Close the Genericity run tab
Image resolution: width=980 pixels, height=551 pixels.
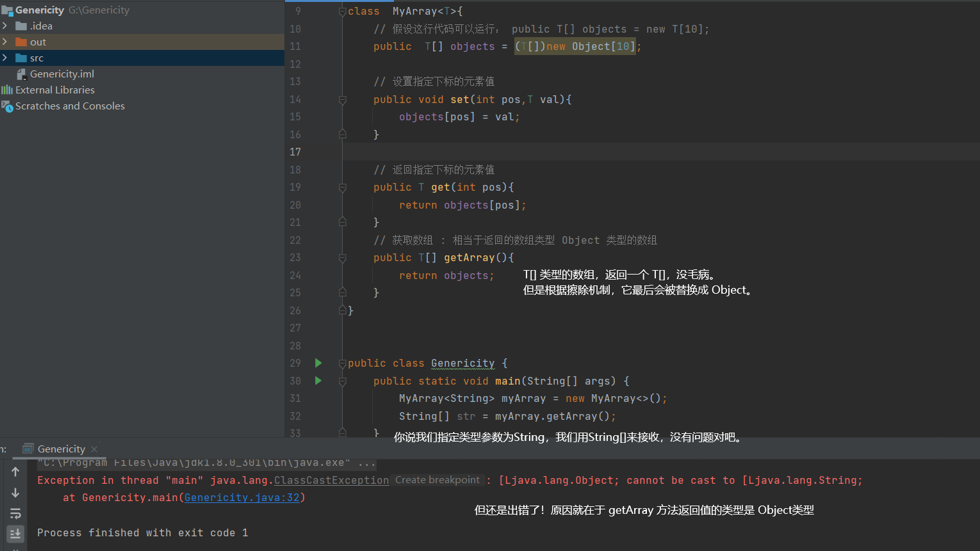(94, 449)
